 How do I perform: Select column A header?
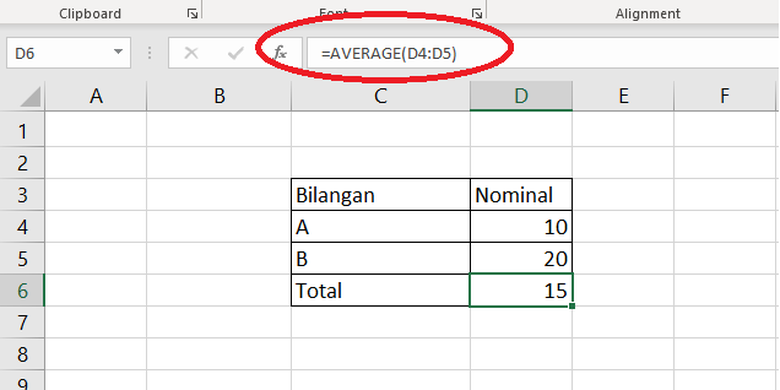(x=96, y=96)
